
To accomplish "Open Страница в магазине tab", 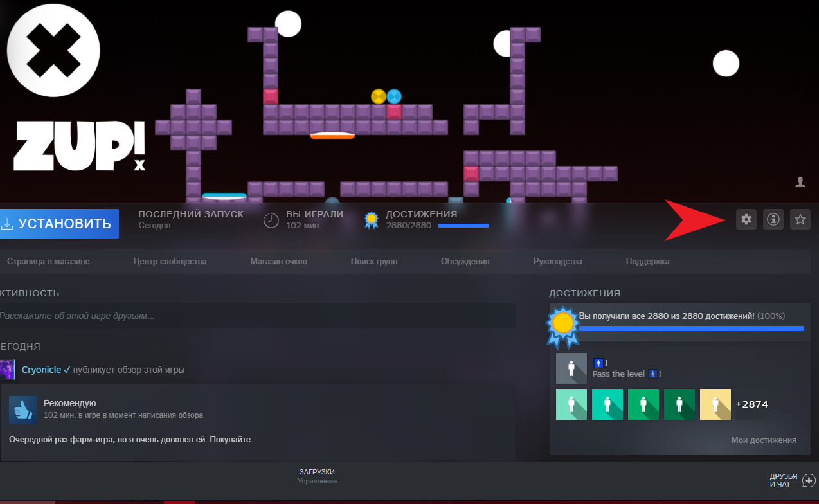I will pyautogui.click(x=48, y=262).
